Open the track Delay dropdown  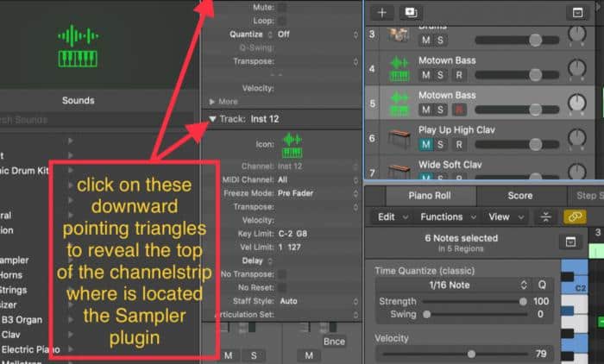click(257, 261)
